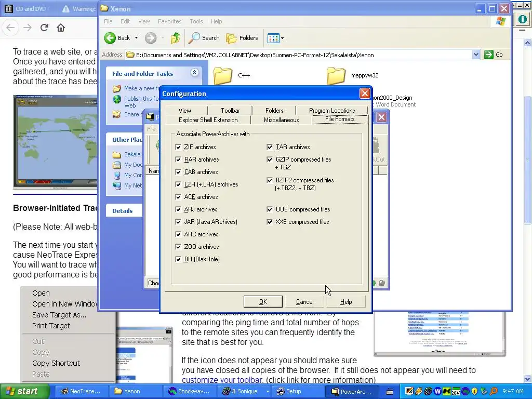The image size is (532, 399).
Task: Toggle TAR archives checkbox
Action: [x=270, y=147]
